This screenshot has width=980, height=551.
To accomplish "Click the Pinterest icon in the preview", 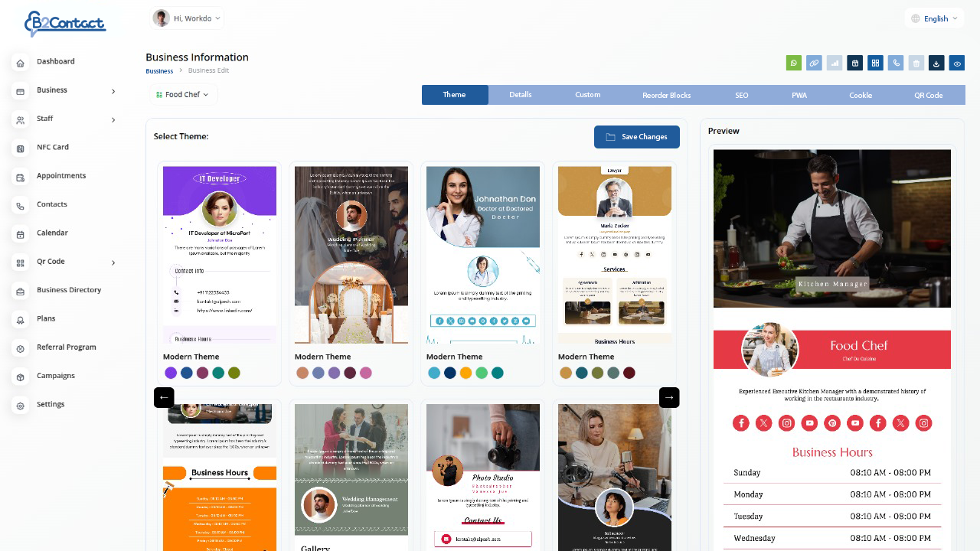I will [x=832, y=422].
